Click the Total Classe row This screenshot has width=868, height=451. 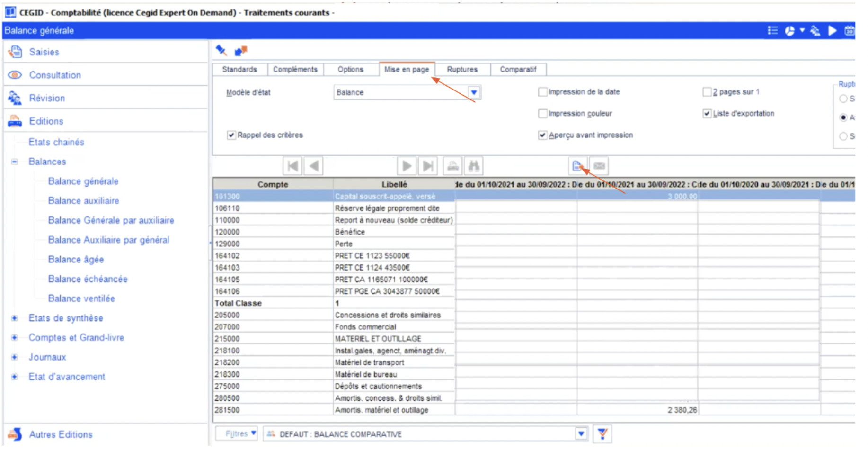[534, 303]
